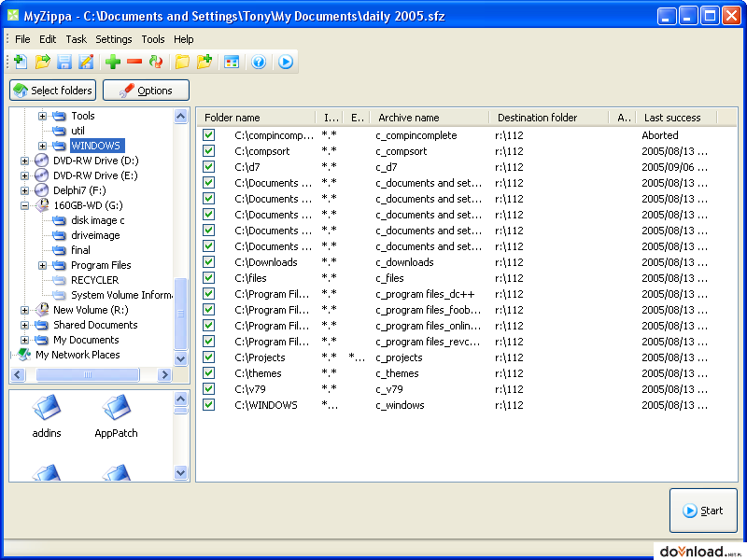Viewport: 747px width, 560px height.
Task: Click folder tree scroll up arrow
Action: coord(180,116)
